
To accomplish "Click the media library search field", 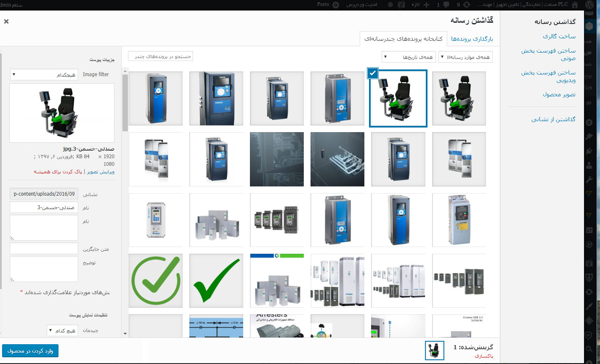I will click(160, 56).
